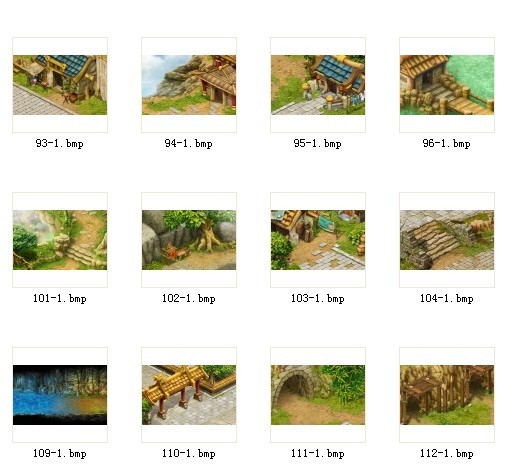513x465 pixels.
Task: Click the 112-1.bmp file name label
Action: tap(447, 454)
